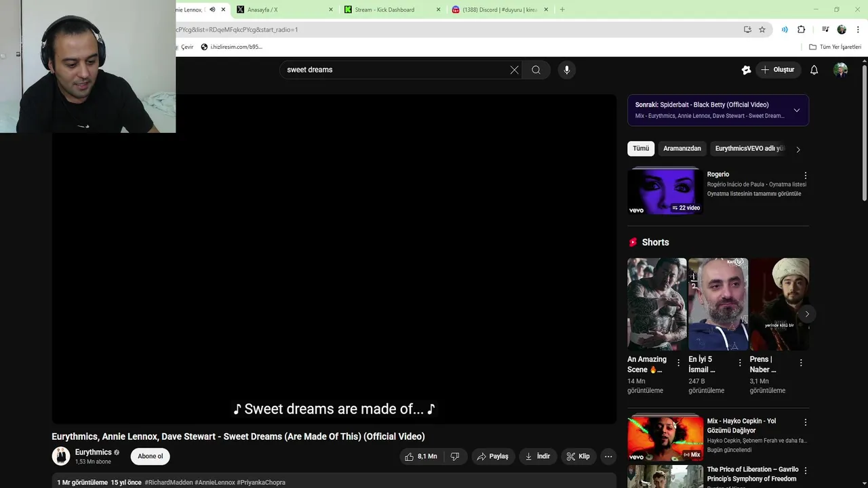Expand the Sonraki queue panel chevron
868x488 pixels.
click(796, 110)
